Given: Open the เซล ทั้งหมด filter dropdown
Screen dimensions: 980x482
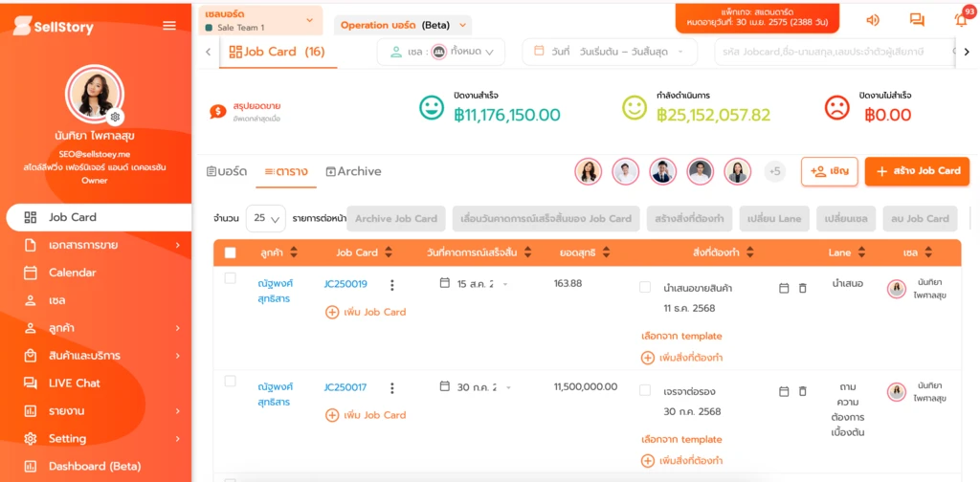Looking at the screenshot, I should point(441,52).
